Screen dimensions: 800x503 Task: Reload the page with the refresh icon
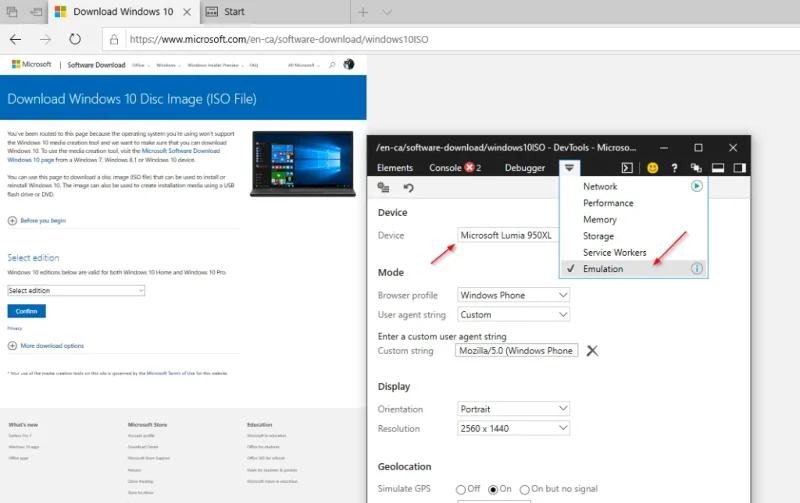pyautogui.click(x=75, y=39)
